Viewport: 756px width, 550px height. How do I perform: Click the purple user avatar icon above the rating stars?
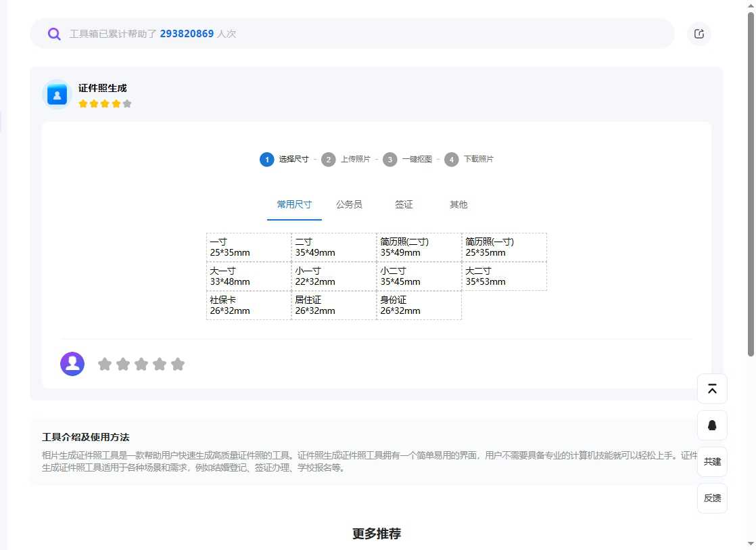72,363
